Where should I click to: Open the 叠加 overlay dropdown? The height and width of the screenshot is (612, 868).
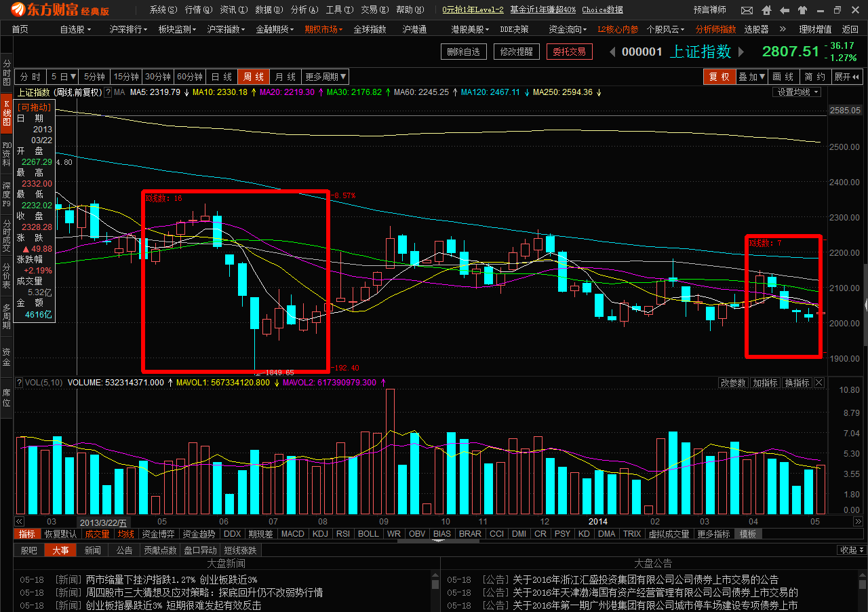749,77
